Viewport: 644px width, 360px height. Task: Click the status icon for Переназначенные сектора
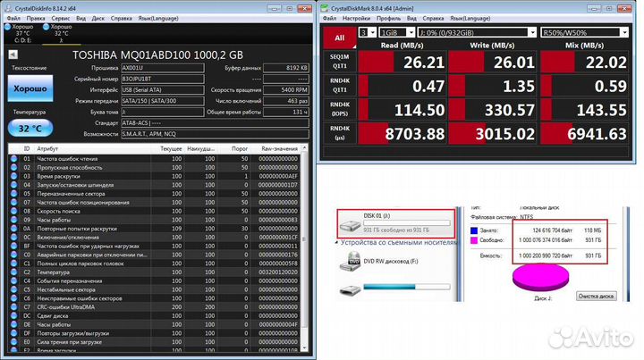click(14, 194)
